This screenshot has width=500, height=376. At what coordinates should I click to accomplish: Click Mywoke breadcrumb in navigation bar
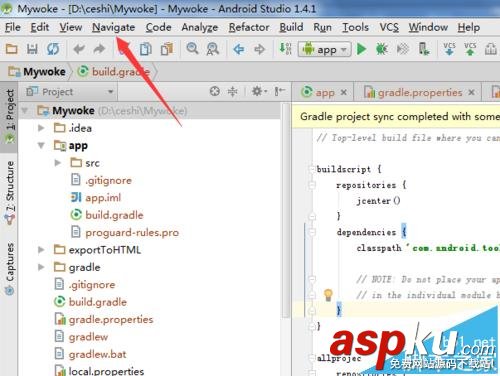coord(37,72)
